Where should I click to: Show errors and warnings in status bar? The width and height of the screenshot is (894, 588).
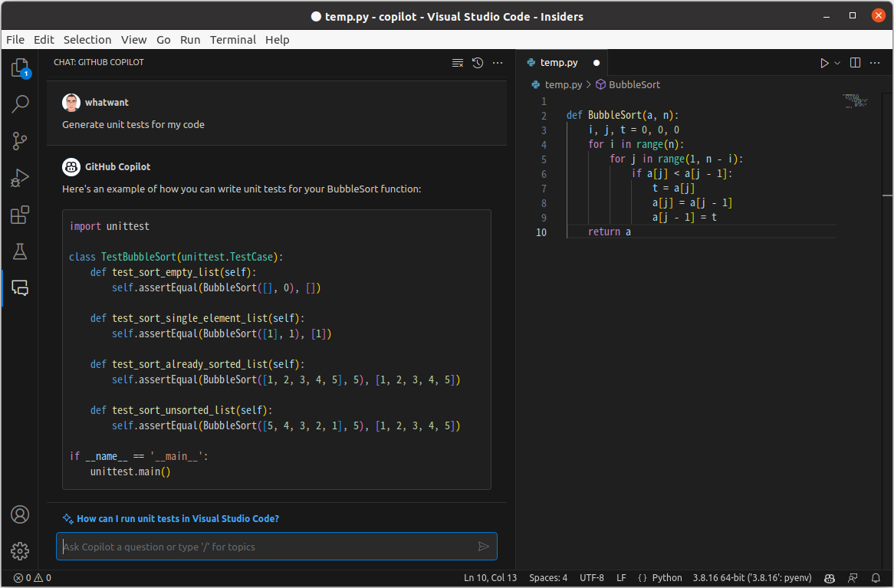[32, 578]
